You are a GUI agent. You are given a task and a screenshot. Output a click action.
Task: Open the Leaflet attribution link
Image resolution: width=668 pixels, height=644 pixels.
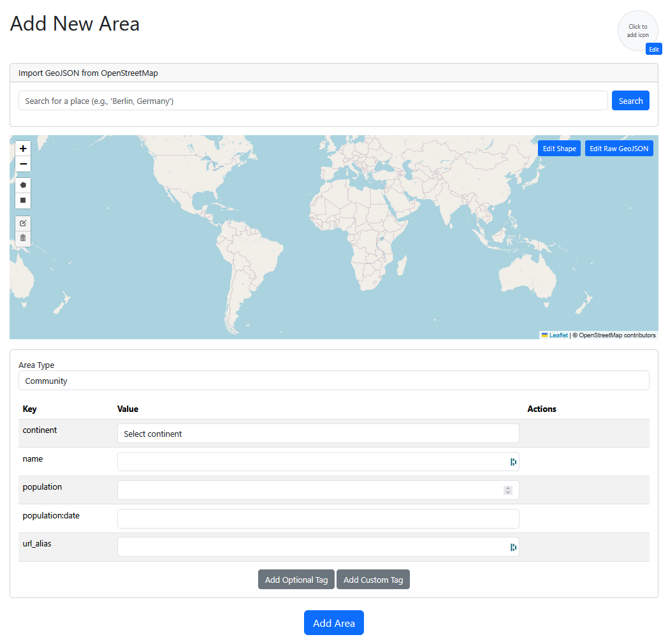click(x=558, y=335)
